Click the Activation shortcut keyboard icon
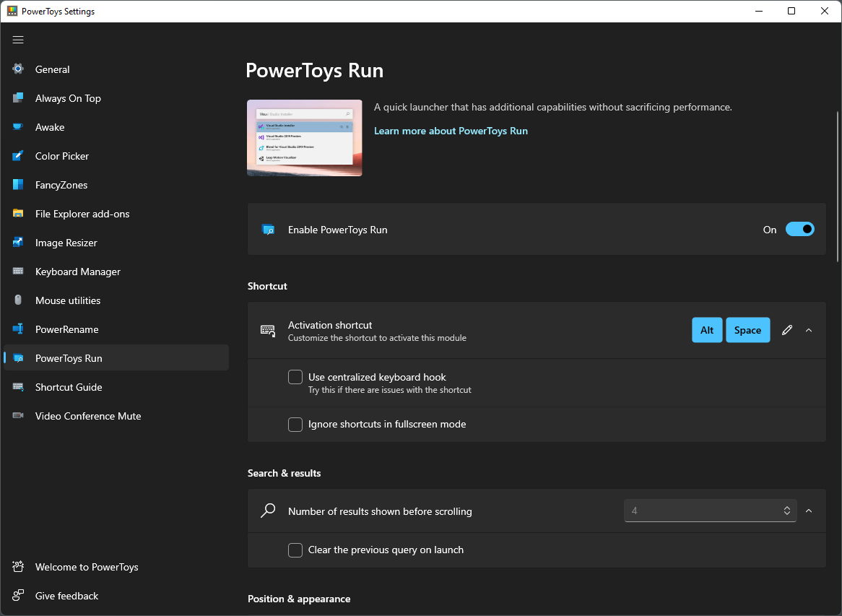The width and height of the screenshot is (842, 616). [x=268, y=330]
